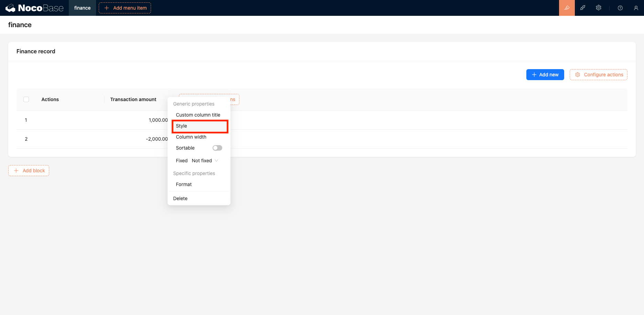
Task: Delete the column via Delete menu item
Action: coord(181,198)
